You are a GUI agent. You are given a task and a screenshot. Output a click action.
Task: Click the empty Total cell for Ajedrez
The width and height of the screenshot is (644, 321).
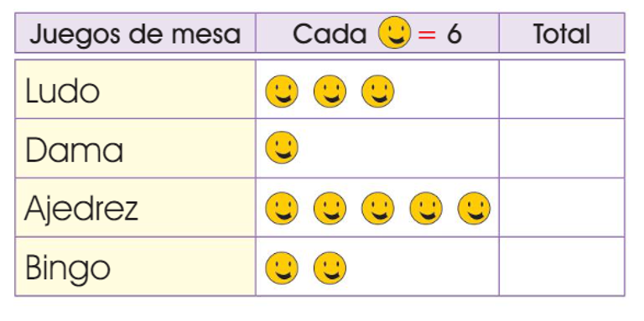click(x=562, y=207)
